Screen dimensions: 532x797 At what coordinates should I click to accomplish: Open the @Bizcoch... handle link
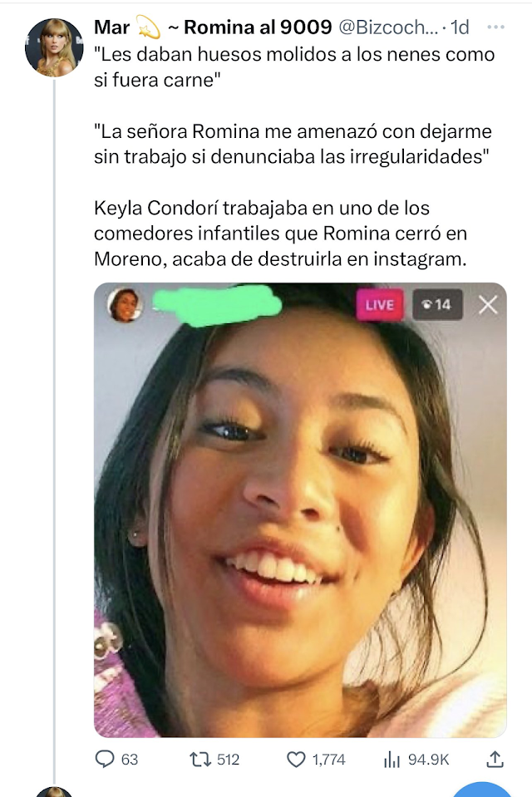coord(388,27)
